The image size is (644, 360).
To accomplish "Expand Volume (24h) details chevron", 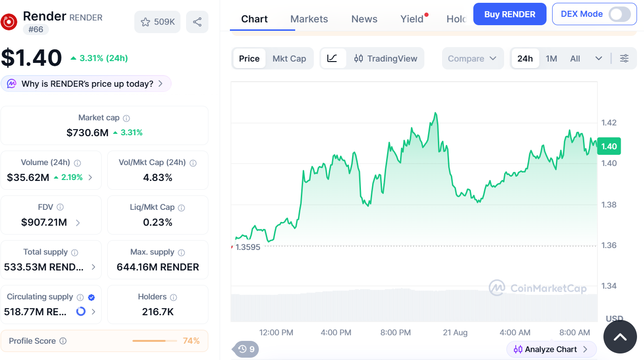I will pos(90,177).
